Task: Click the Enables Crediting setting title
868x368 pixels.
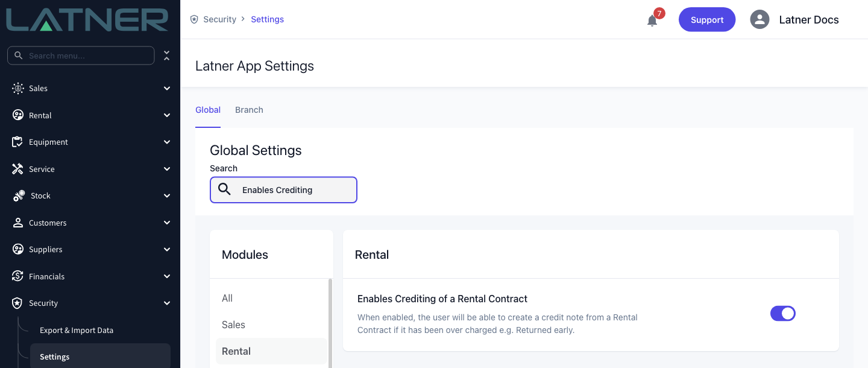Action: [442, 299]
